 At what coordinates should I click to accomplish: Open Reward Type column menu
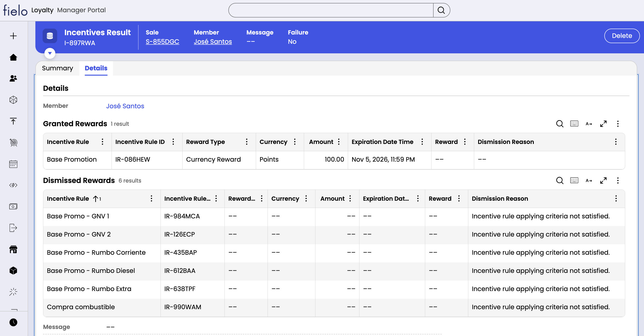point(246,142)
